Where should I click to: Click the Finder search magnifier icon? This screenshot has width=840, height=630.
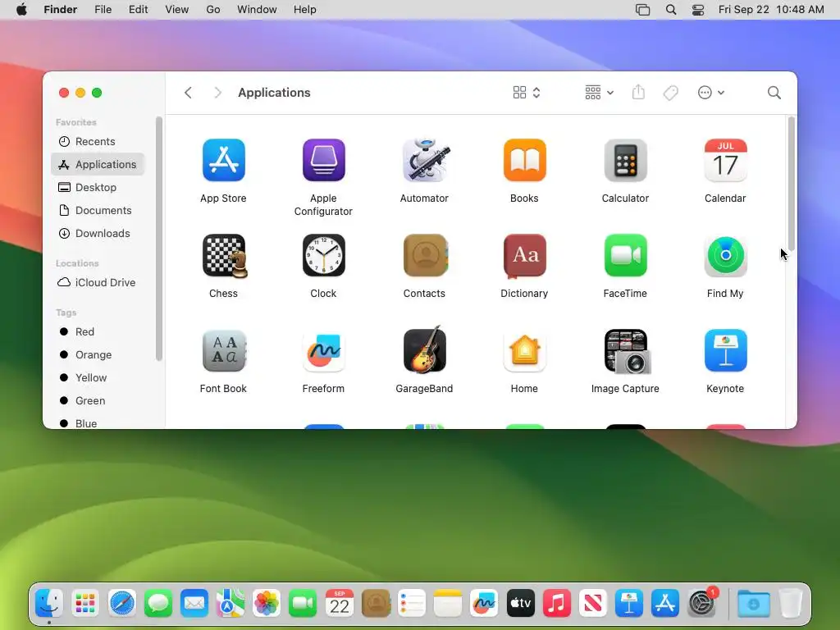pyautogui.click(x=774, y=93)
